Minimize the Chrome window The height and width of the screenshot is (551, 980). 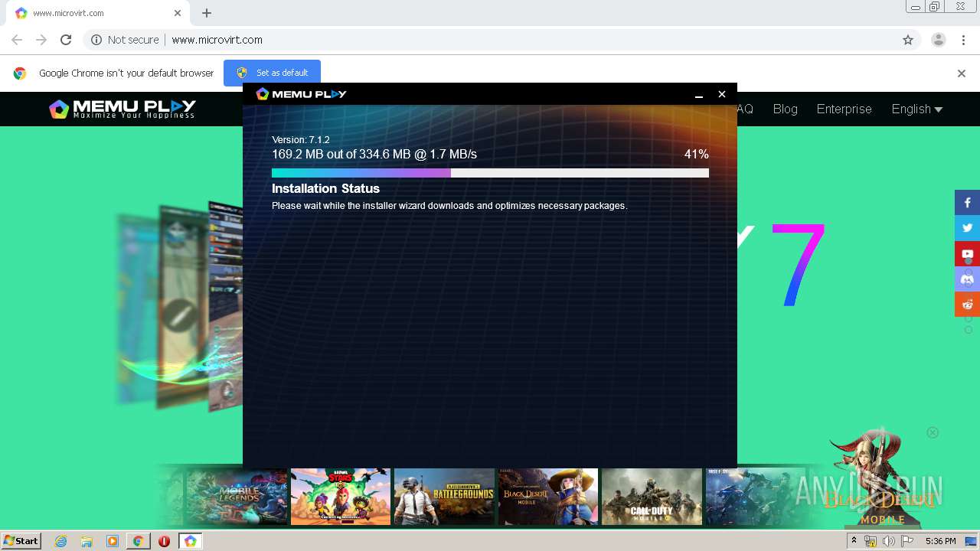[x=915, y=7]
